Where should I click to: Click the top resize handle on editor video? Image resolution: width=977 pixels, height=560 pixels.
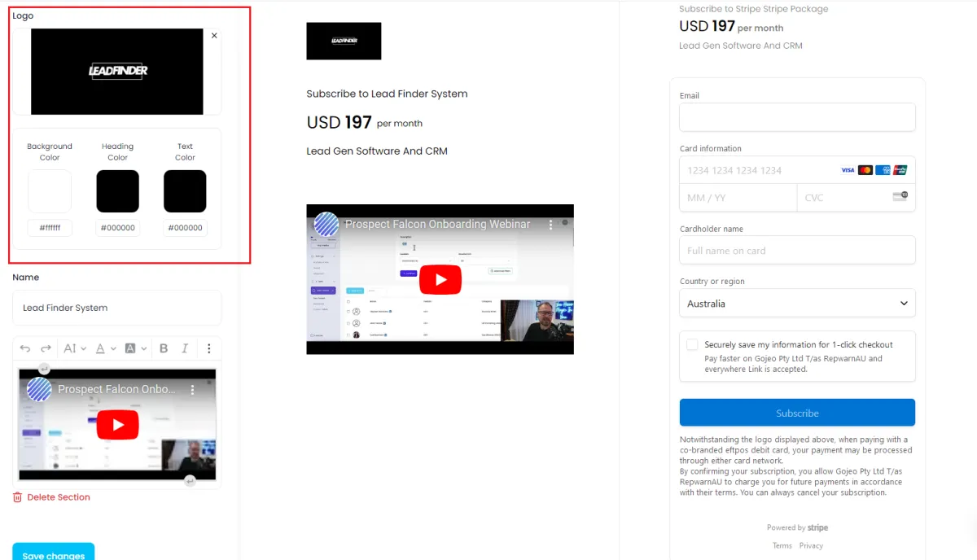[x=44, y=369]
